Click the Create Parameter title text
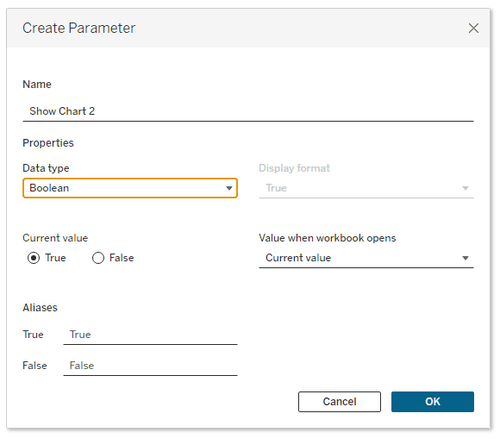The image size is (500, 439). [x=79, y=28]
